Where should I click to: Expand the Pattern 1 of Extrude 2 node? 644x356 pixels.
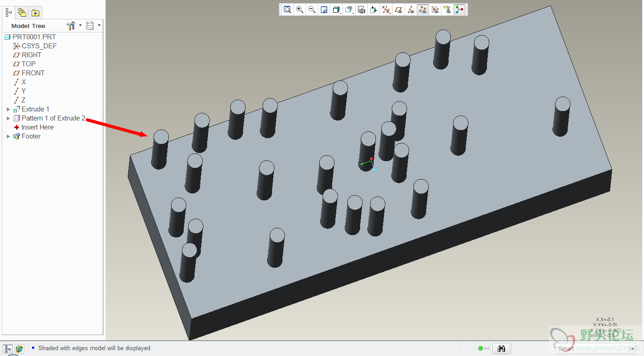click(8, 118)
